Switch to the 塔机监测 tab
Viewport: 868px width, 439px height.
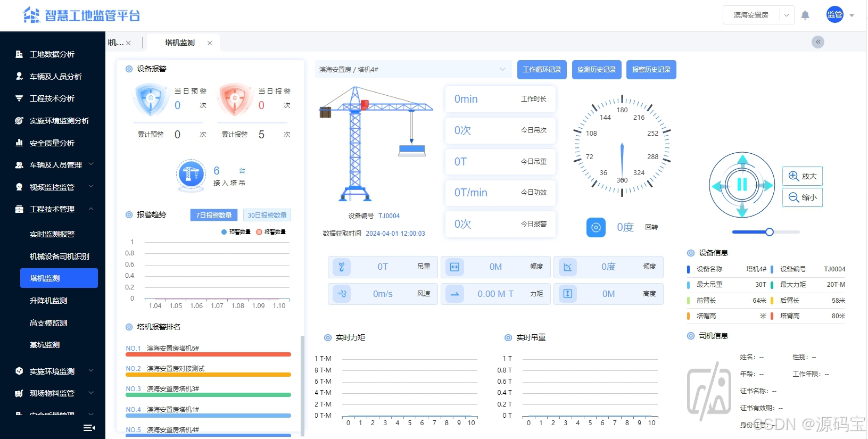[x=180, y=43]
